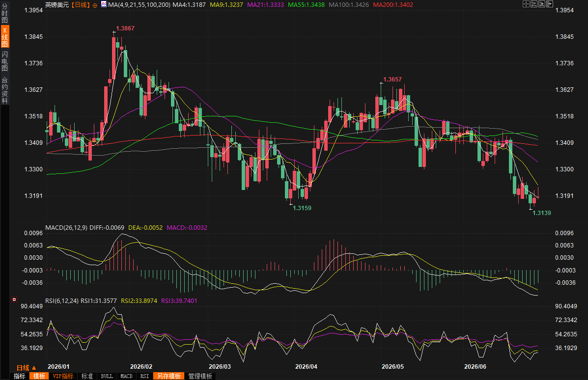Click the crosshair cursor icon
588x380 pixels.
526,4
